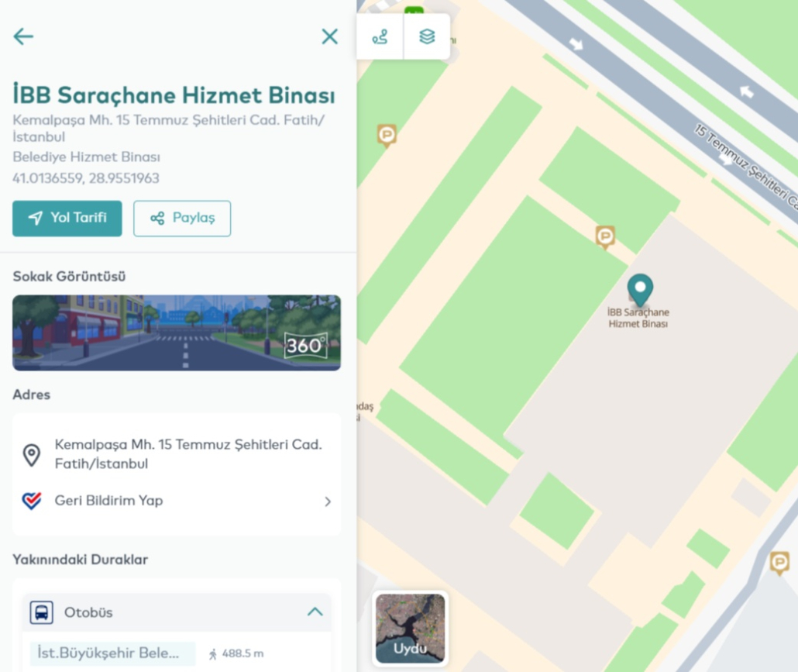Select the İst.Büyükşehir Bele... bus stop
The image size is (798, 672).
tap(112, 653)
